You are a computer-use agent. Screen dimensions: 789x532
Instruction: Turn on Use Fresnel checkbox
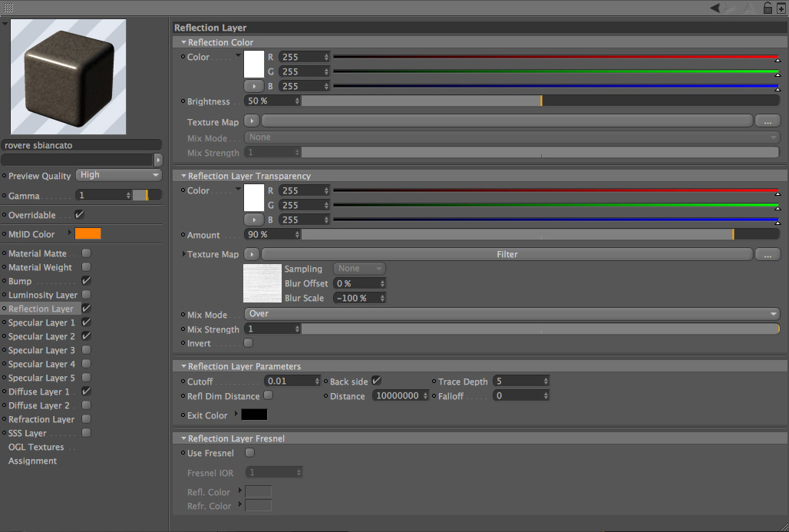click(249, 452)
